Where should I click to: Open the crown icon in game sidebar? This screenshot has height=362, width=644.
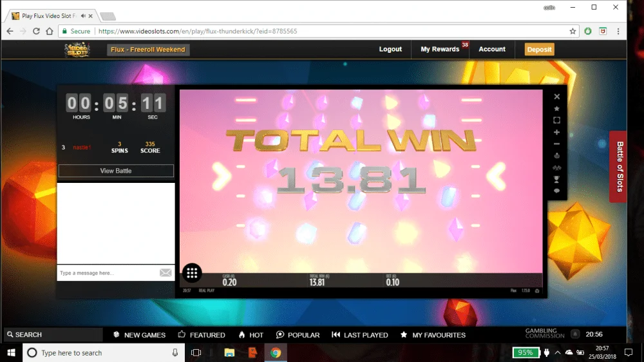(556, 156)
